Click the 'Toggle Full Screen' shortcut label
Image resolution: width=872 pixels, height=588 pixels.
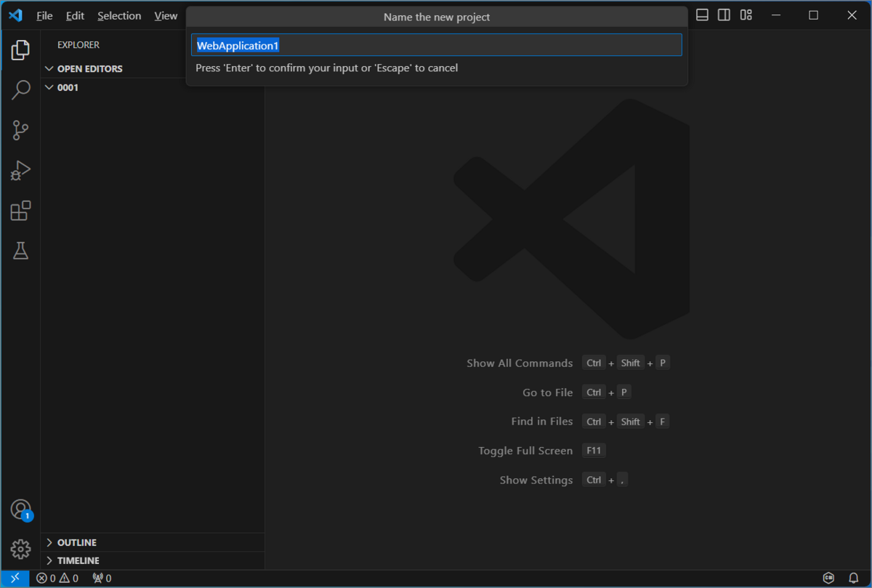tap(525, 451)
